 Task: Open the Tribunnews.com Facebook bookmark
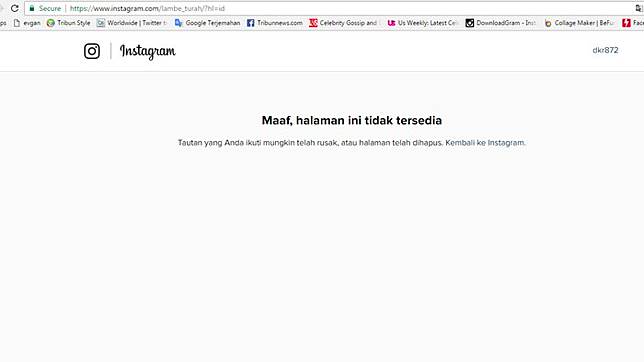click(x=274, y=23)
